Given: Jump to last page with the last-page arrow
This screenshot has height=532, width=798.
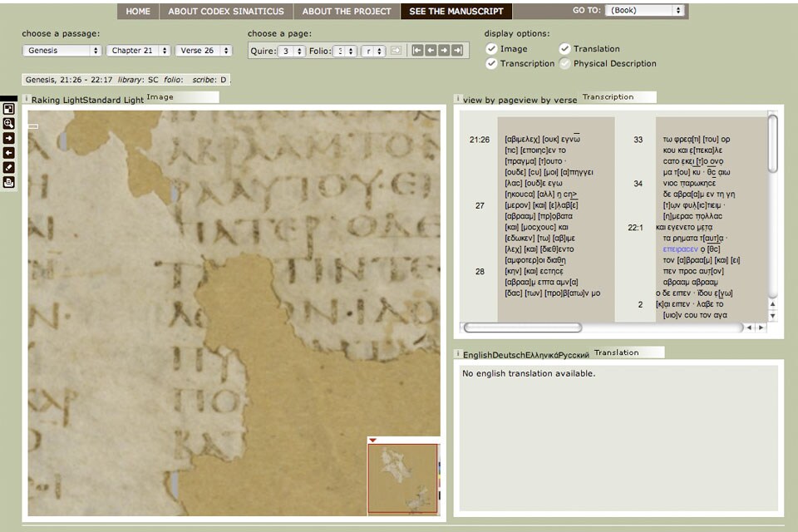Looking at the screenshot, I should [x=457, y=50].
